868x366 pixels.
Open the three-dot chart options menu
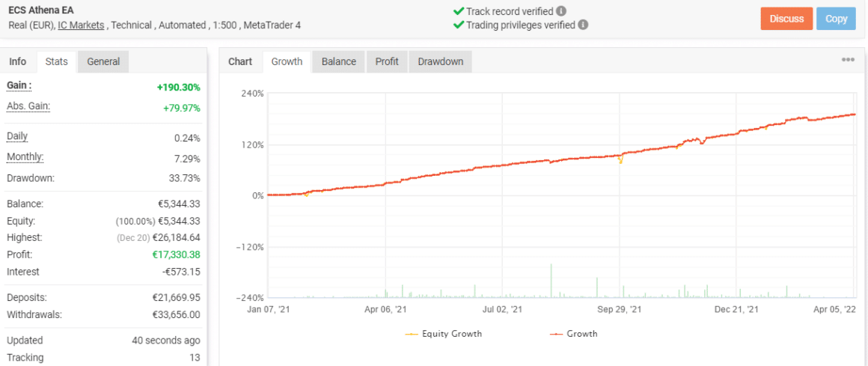[x=847, y=60]
